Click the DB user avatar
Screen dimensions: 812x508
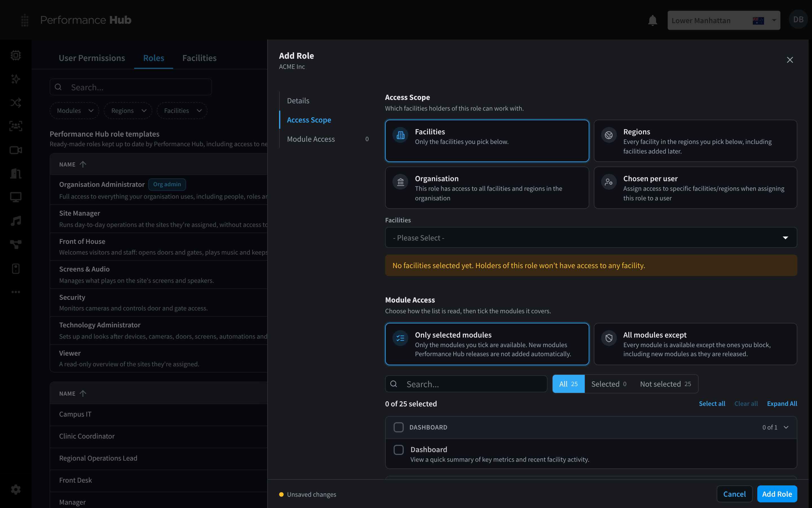pyautogui.click(x=798, y=19)
